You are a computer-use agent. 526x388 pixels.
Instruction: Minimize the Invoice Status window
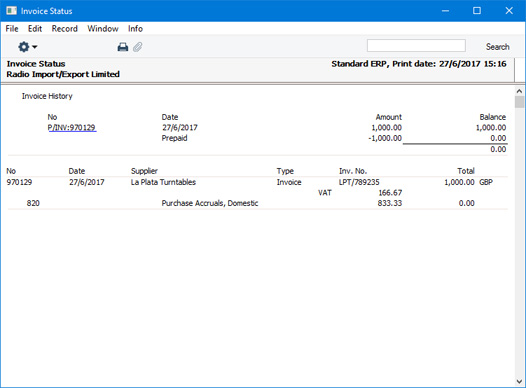(x=445, y=11)
